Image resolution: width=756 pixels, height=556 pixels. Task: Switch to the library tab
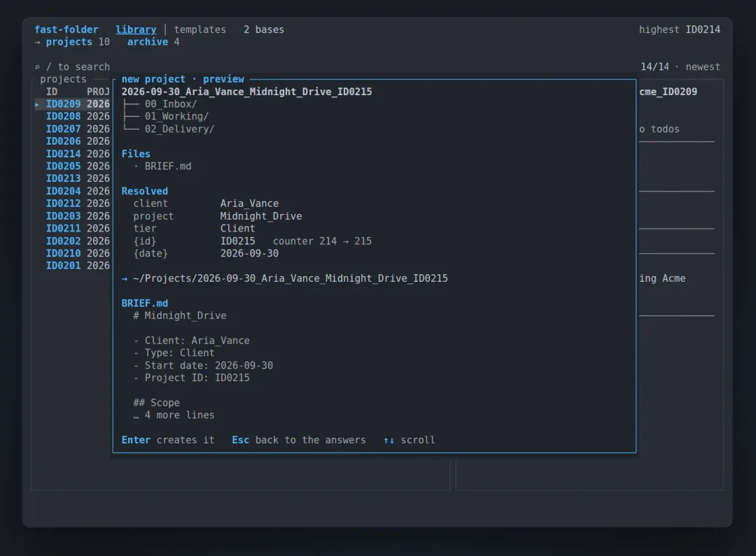pyautogui.click(x=136, y=29)
